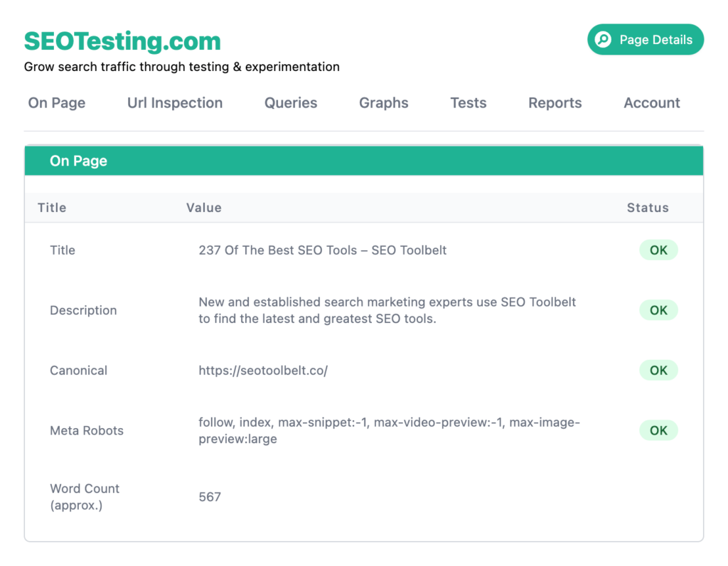This screenshot has width=728, height=566.
Task: Open the Account tab
Action: (652, 102)
